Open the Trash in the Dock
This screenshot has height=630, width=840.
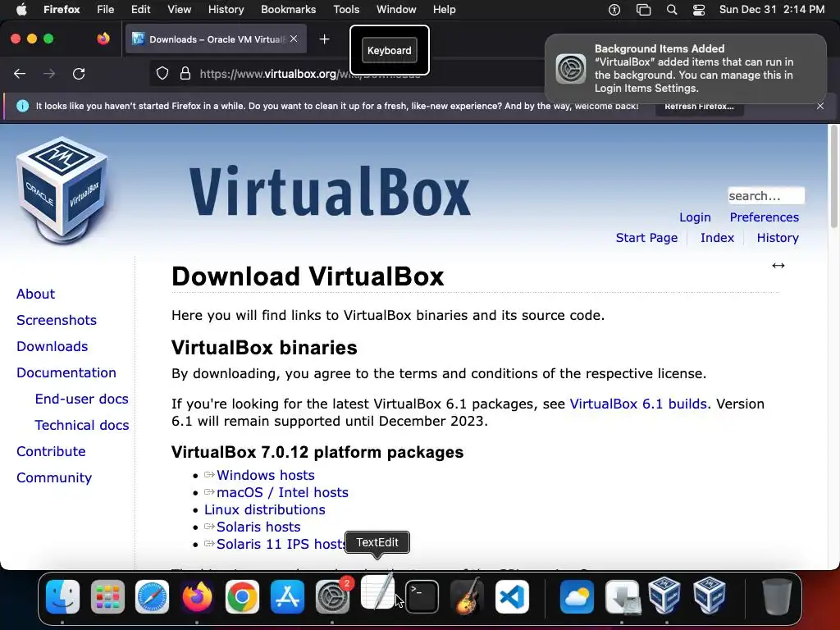tap(777, 597)
